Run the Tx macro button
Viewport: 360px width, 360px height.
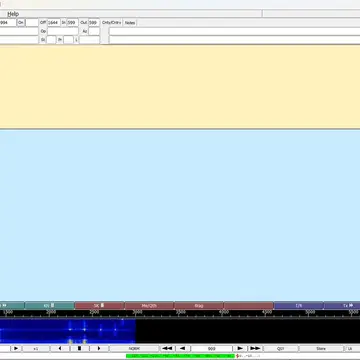click(342, 305)
